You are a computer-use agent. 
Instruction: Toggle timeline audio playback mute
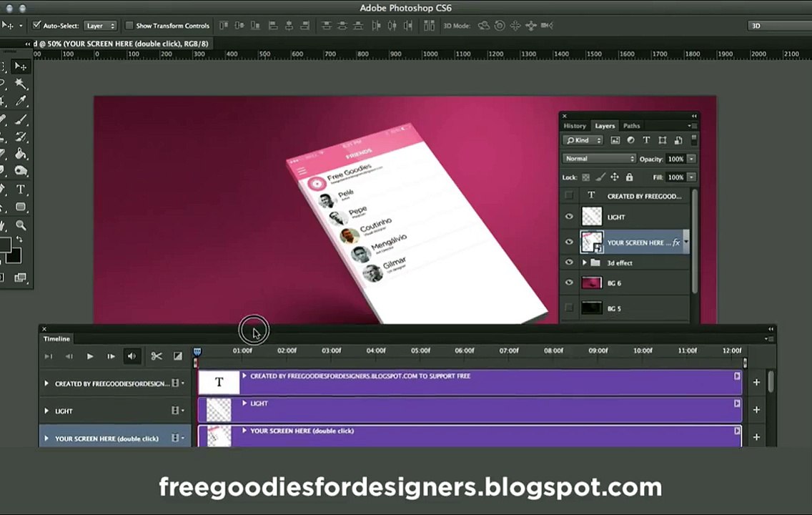pyautogui.click(x=132, y=356)
